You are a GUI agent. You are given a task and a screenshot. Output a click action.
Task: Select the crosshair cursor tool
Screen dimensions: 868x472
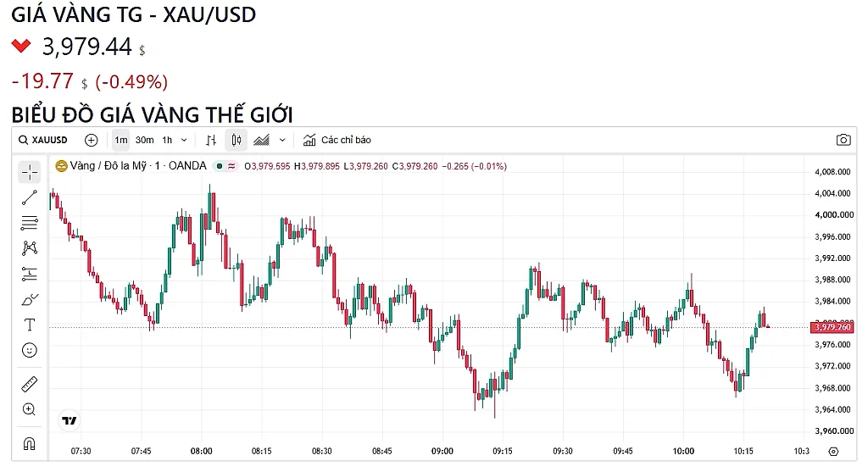pos(30,172)
